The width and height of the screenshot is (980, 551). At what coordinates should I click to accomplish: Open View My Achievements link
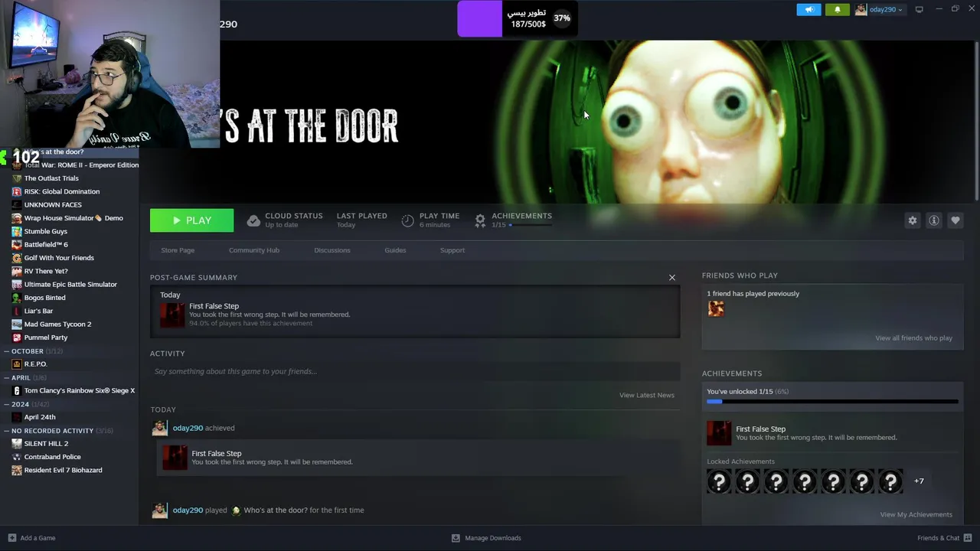916,514
